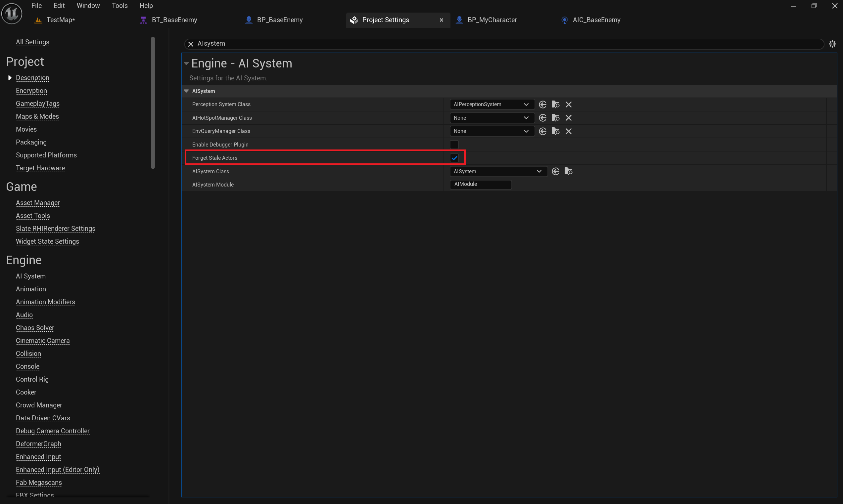Click the sidebar vertical scrollbar
843x504 pixels.
point(153,102)
